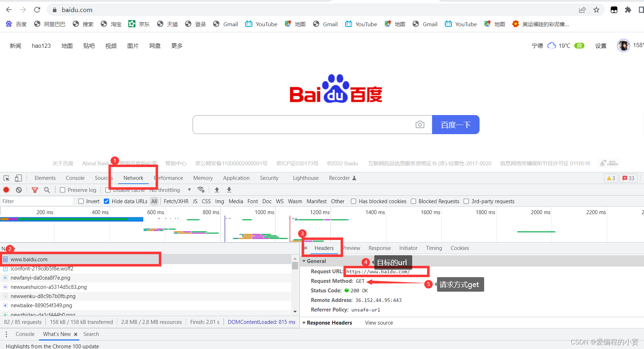
Task: Click the weather cloud icon
Action: [x=551, y=46]
